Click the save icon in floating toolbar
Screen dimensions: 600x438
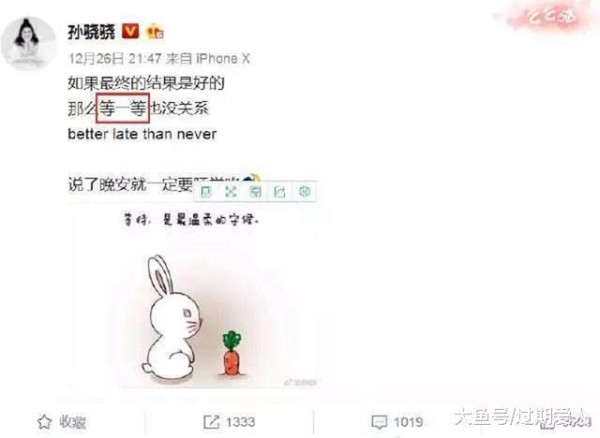(255, 191)
